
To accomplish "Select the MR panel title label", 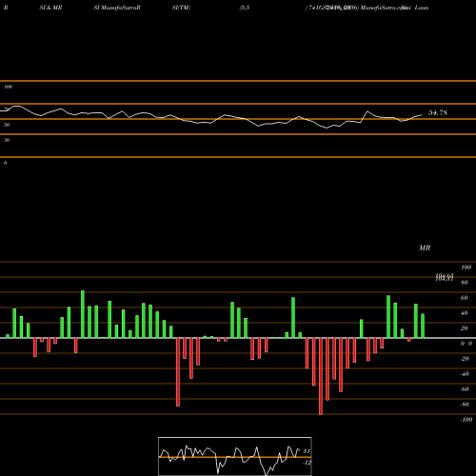I will 425,248.
